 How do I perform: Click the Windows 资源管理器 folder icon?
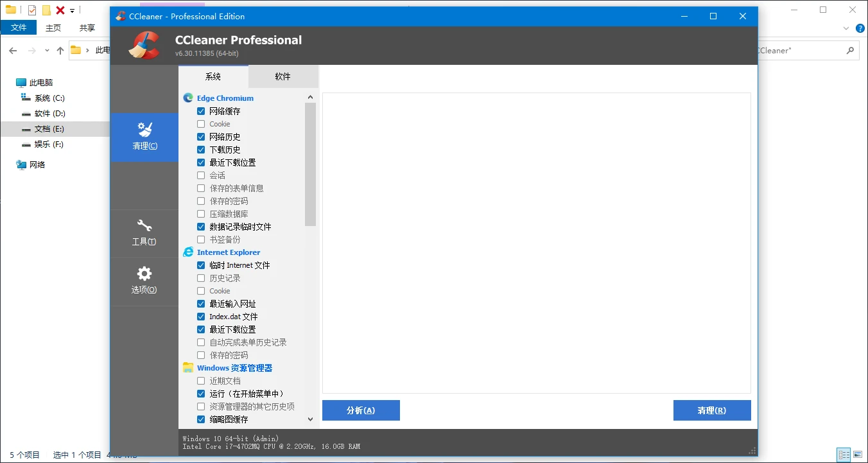[x=188, y=368]
